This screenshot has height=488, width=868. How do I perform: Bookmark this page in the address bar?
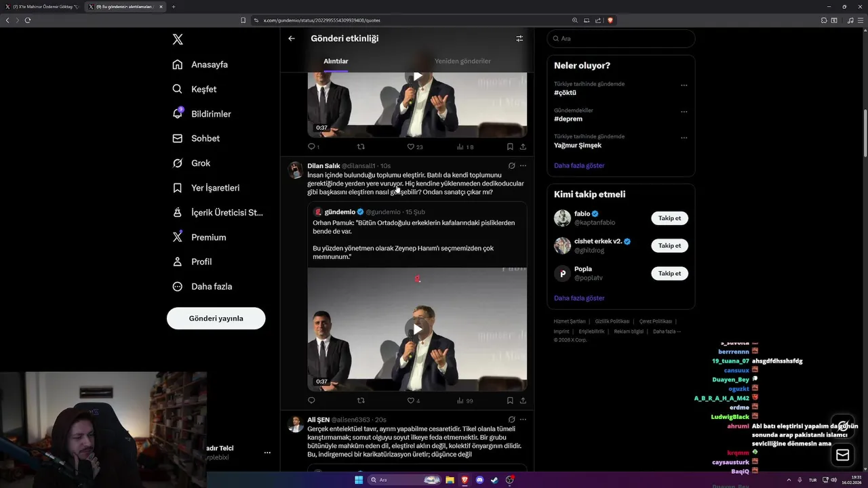243,20
